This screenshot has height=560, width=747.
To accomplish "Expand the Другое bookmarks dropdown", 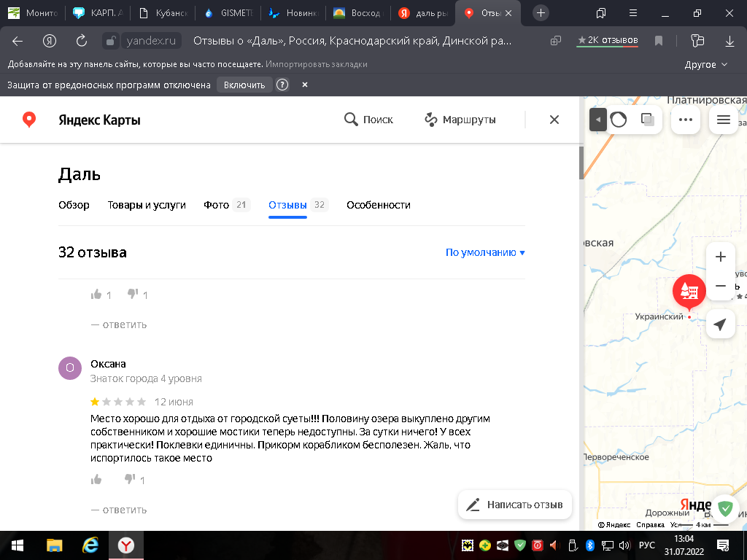I will pyautogui.click(x=706, y=64).
